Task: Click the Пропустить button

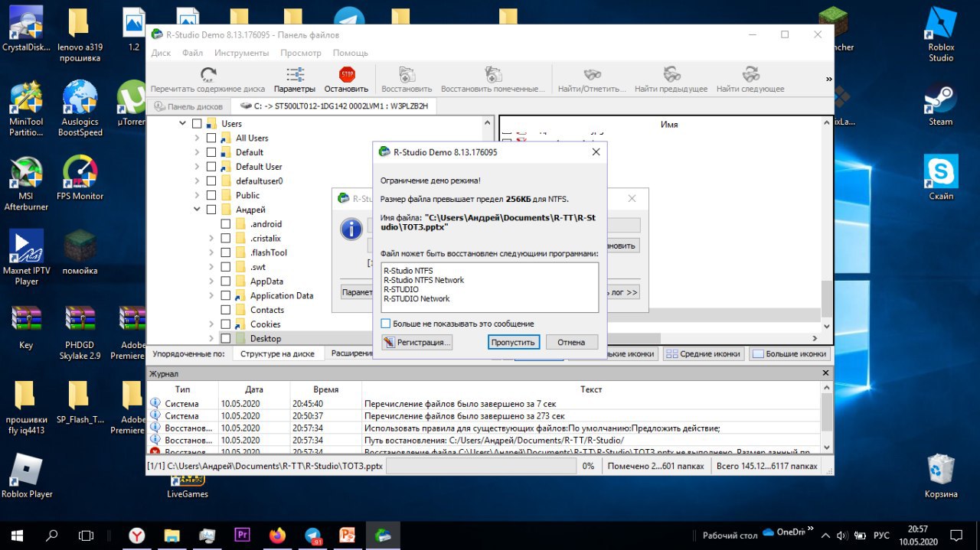Action: click(x=514, y=342)
